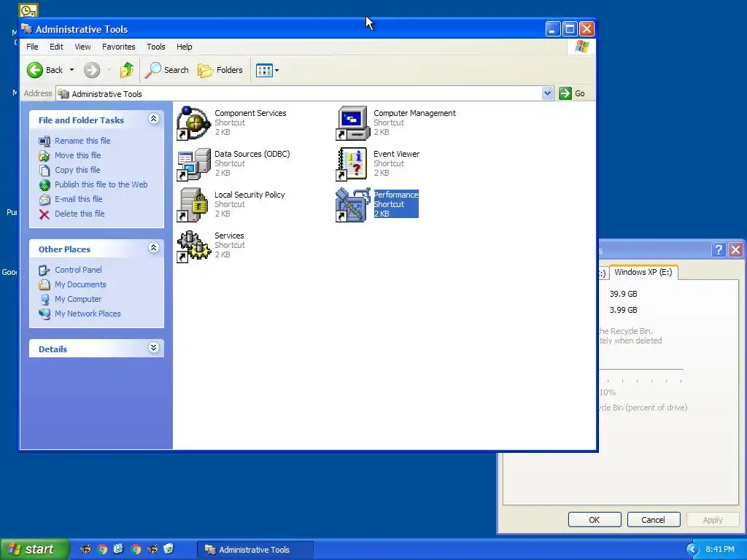Click the My Documents folder icon
747x560 pixels.
point(44,285)
